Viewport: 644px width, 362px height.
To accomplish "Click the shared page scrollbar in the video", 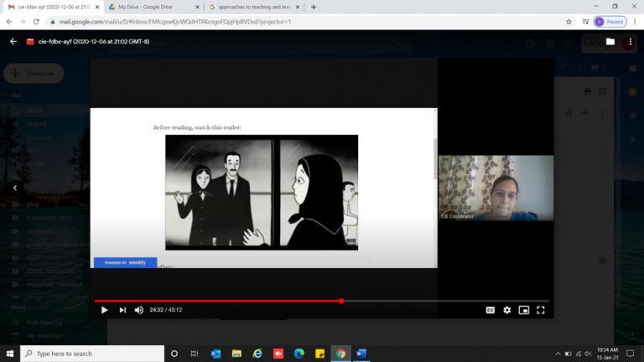I will pos(435,159).
